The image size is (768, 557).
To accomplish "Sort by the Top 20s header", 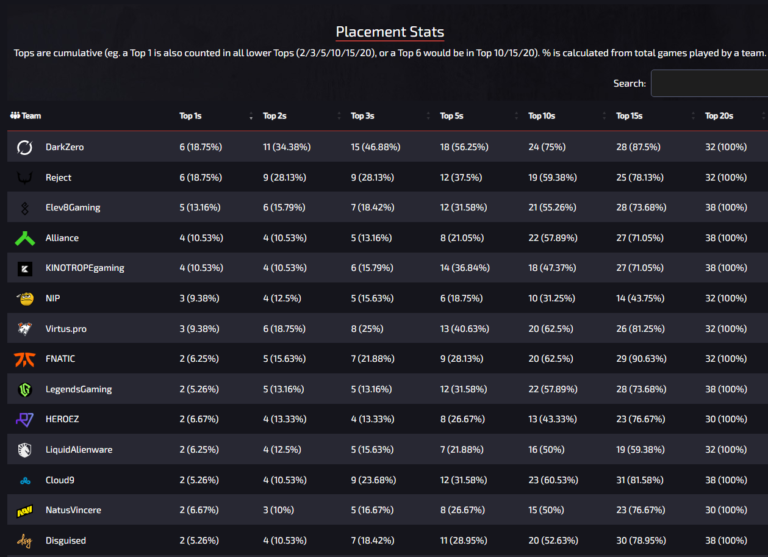I will (x=719, y=116).
